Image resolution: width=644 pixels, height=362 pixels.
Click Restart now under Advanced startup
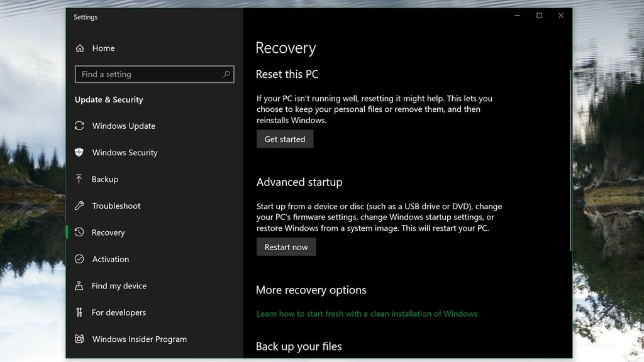tap(286, 246)
